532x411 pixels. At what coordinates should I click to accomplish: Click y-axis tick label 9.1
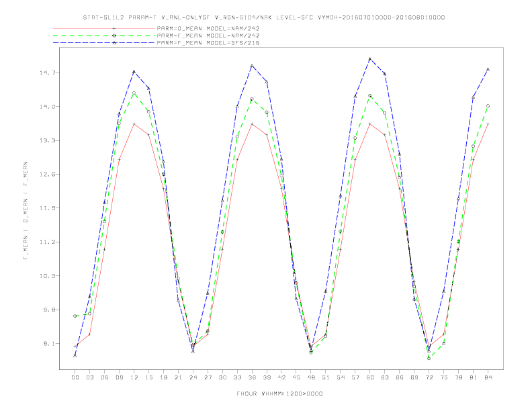49,344
